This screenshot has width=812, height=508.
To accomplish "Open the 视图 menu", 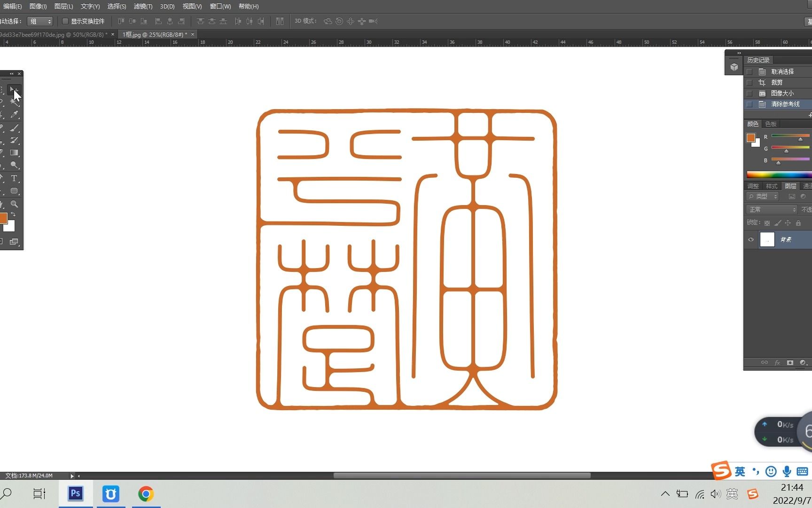I will coord(192,6).
